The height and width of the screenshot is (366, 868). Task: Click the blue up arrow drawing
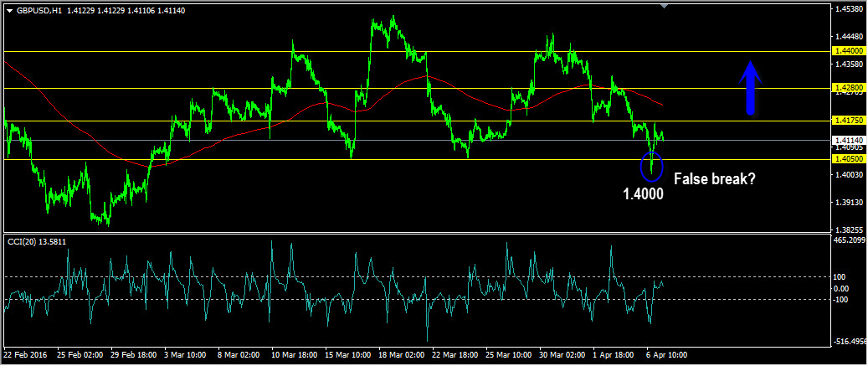pyautogui.click(x=751, y=87)
